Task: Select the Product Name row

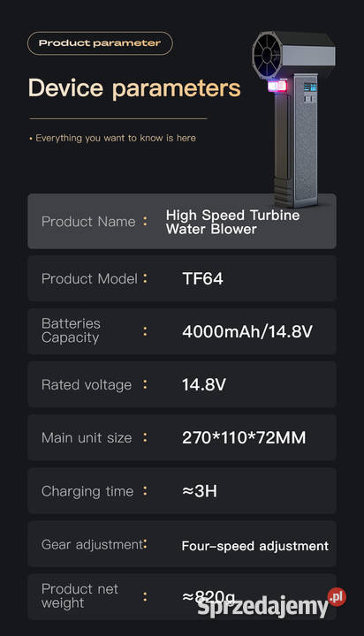Action: point(182,222)
